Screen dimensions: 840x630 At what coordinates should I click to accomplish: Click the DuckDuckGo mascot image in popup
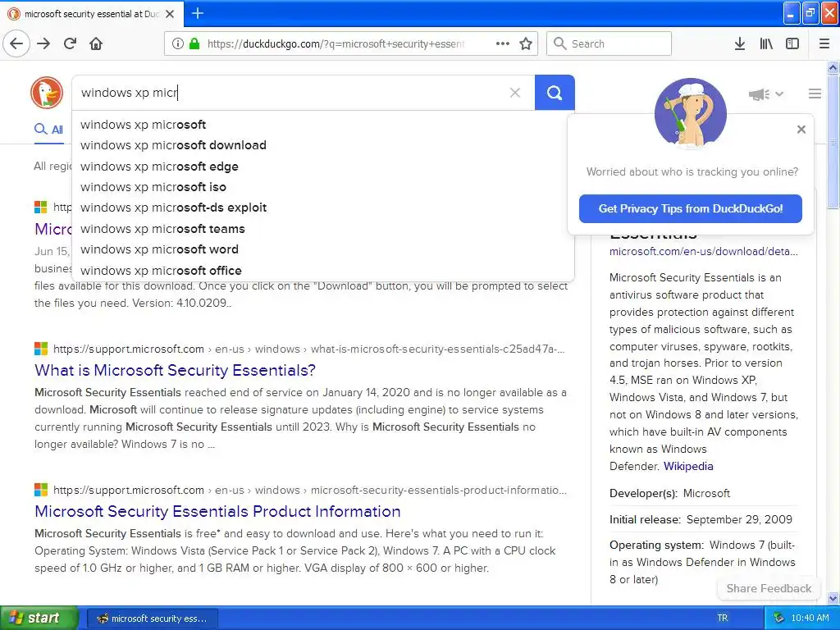tap(691, 113)
